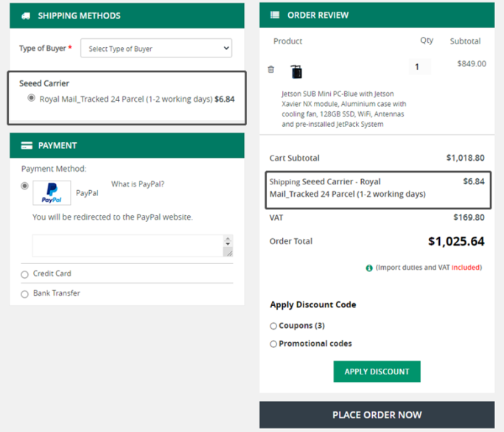Viewport: 504px width, 432px height.
Task: Click the red 'included' text
Action: tap(466, 268)
